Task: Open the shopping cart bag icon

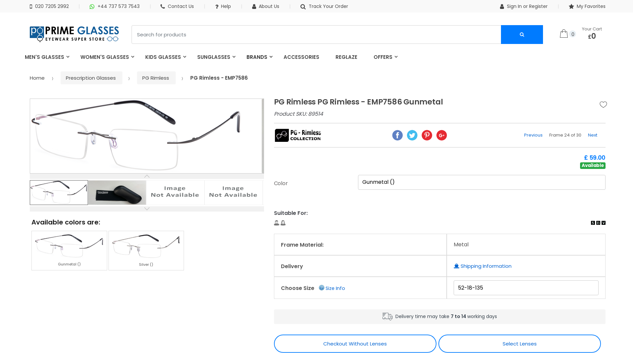Action: (x=564, y=34)
